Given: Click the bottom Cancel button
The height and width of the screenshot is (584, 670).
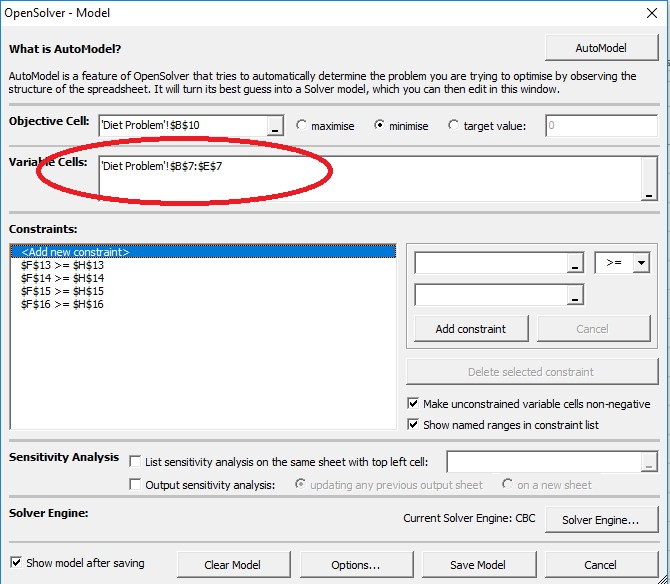Looking at the screenshot, I should (601, 564).
